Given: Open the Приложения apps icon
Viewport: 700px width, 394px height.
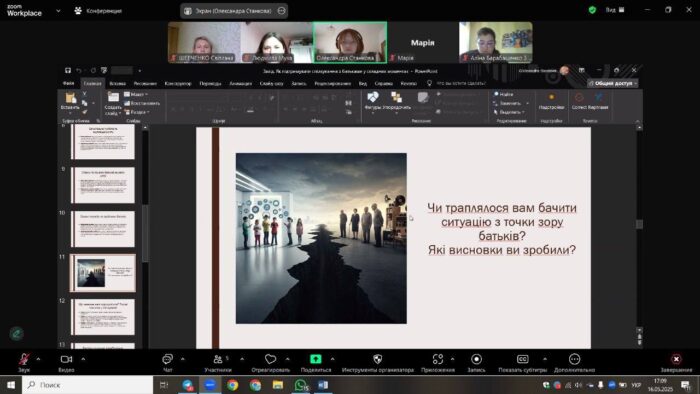Looking at the screenshot, I should click(x=438, y=359).
